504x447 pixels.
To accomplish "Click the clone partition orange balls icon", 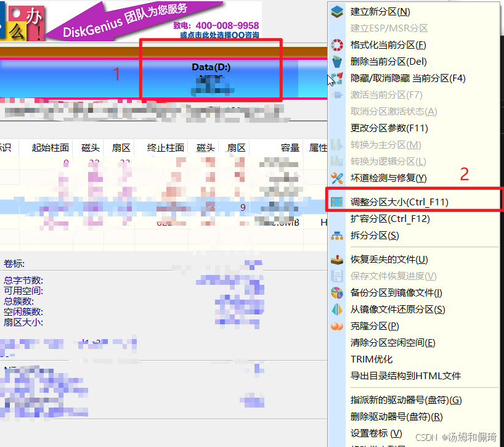I will click(x=337, y=326).
